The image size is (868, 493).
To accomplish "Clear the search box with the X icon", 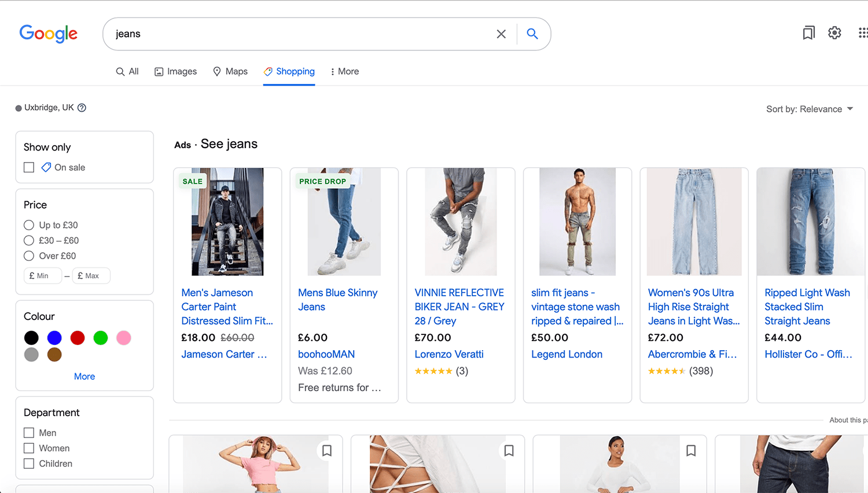I will click(x=501, y=34).
